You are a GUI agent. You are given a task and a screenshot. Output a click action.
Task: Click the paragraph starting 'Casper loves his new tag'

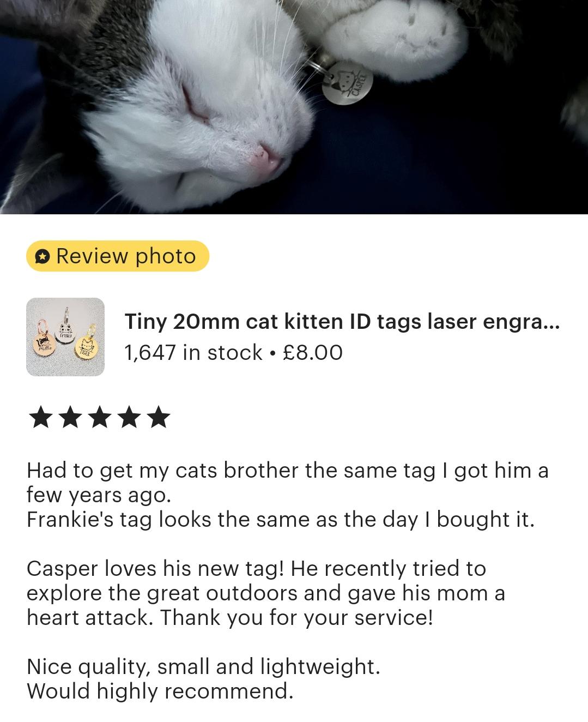tap(266, 593)
